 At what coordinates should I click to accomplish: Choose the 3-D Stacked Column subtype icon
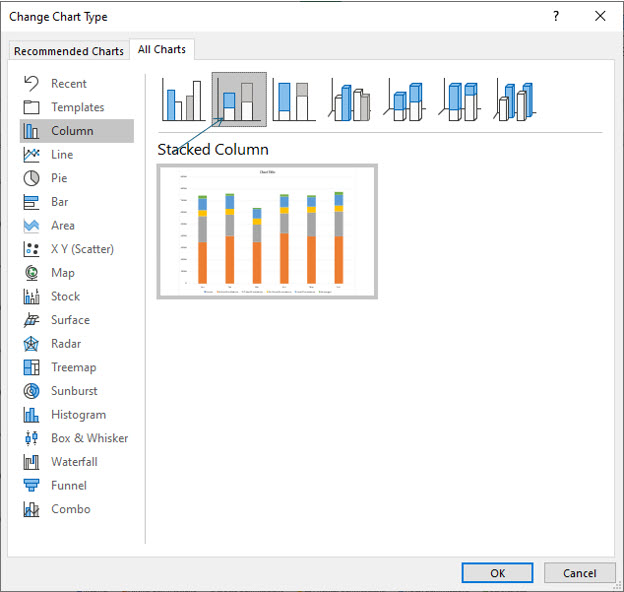[x=405, y=100]
